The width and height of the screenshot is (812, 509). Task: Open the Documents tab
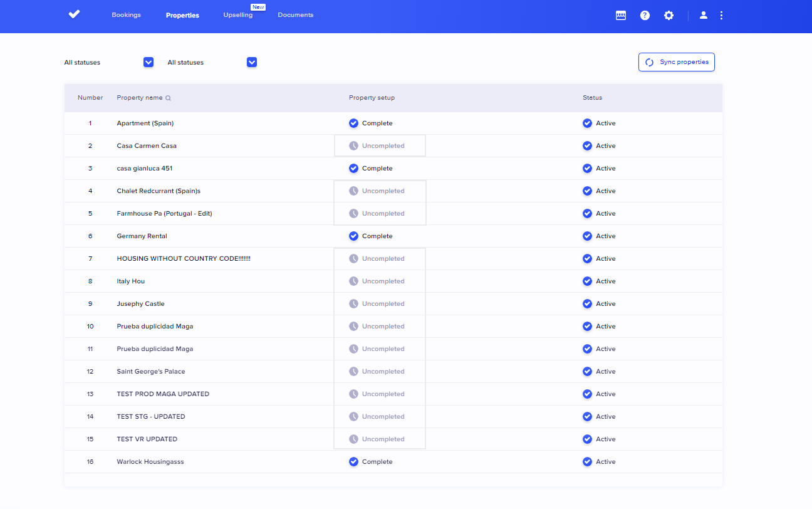[296, 15]
